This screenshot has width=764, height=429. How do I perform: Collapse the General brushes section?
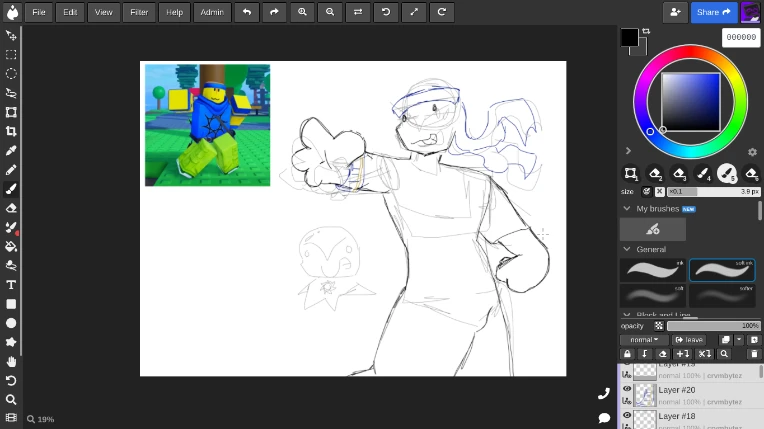click(x=627, y=249)
